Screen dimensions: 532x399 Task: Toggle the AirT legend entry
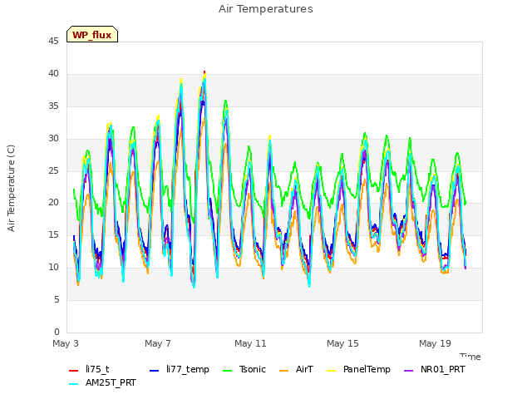[296, 369]
